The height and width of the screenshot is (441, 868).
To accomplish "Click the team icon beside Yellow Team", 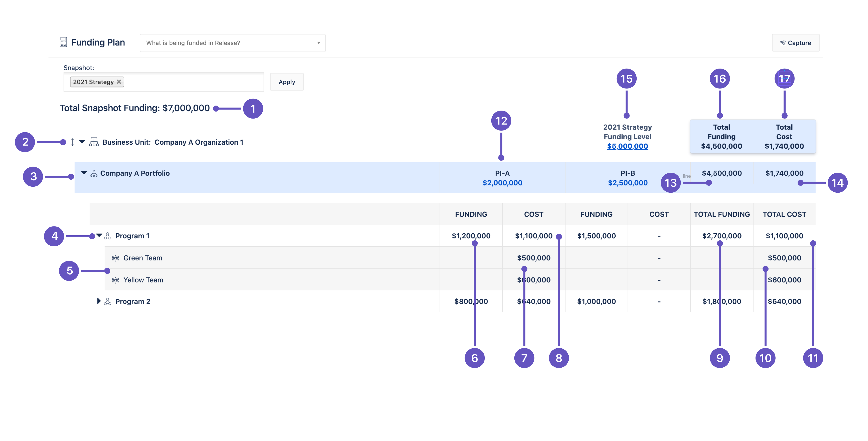I will (x=116, y=280).
